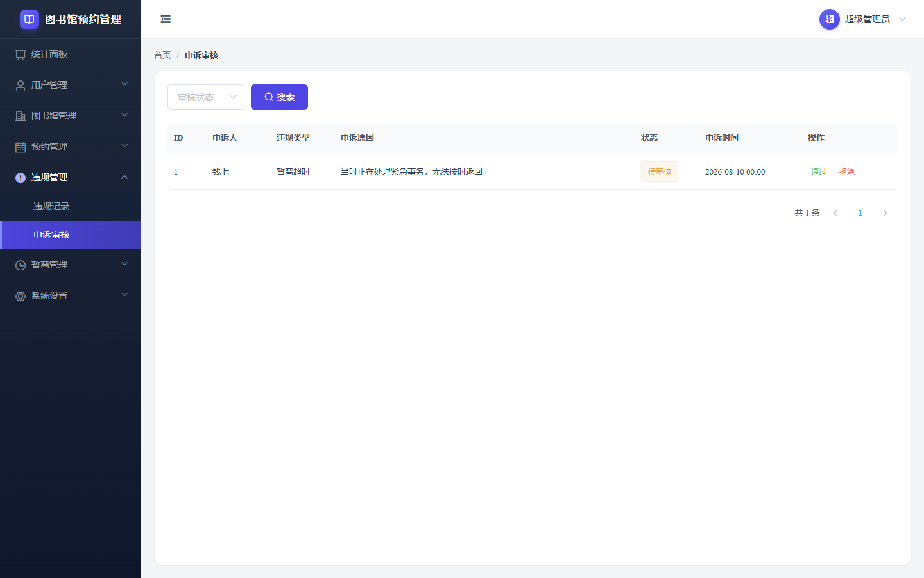This screenshot has height=578, width=924.
Task: Click the 申诉原因 column header
Action: [x=357, y=137]
